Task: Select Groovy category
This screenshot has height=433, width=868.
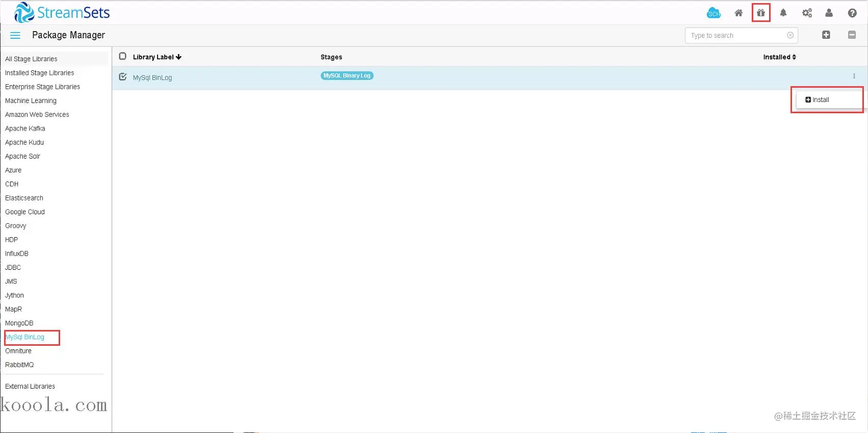Action: pos(15,226)
